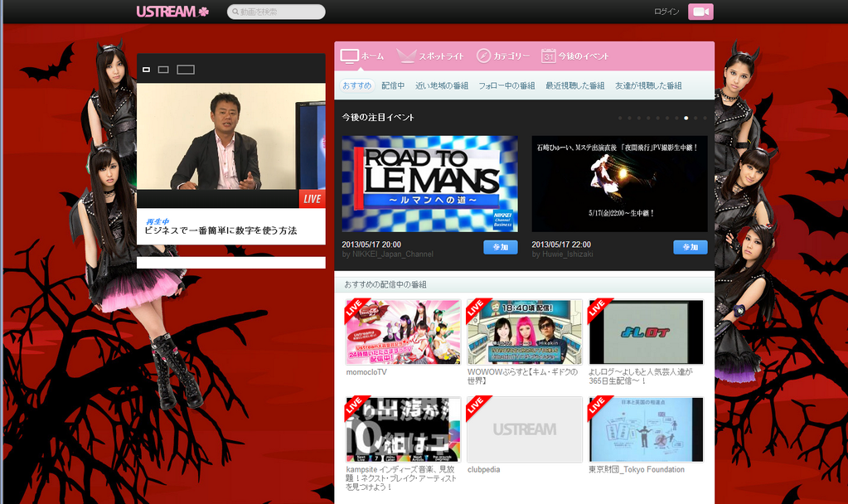The image size is (848, 504).
Task: Open the Tokyo Foundation live thumbnail
Action: [x=646, y=429]
